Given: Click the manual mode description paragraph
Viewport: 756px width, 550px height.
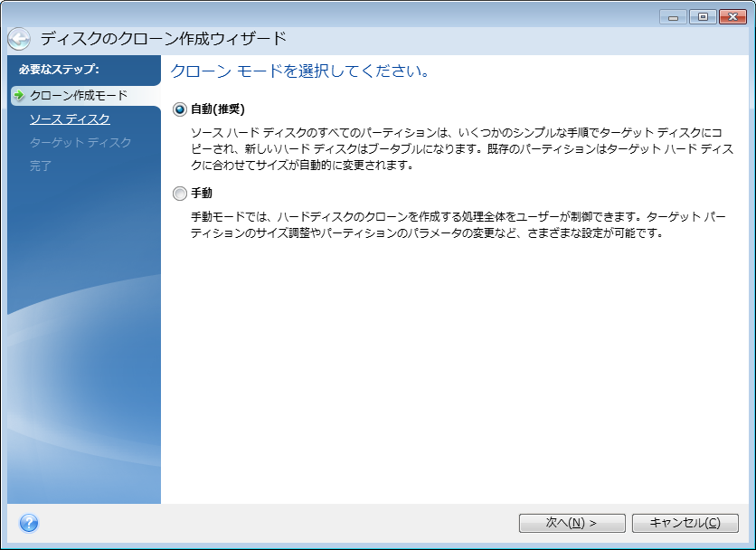Looking at the screenshot, I should point(458,225).
